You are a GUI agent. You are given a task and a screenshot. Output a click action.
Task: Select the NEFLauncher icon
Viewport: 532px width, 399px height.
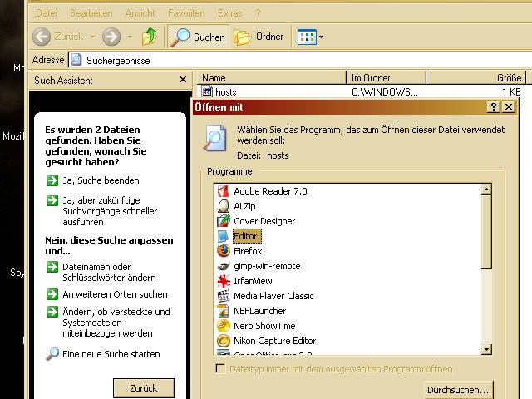point(224,311)
